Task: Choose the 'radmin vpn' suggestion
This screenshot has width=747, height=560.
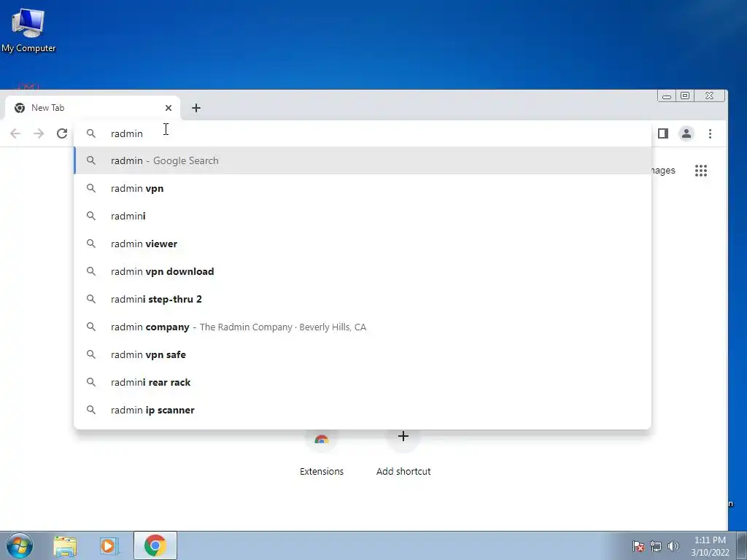Action: point(363,189)
